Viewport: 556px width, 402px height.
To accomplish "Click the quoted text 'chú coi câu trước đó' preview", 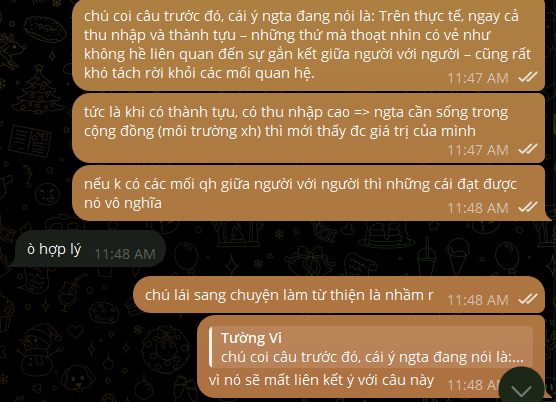I will (372, 357).
